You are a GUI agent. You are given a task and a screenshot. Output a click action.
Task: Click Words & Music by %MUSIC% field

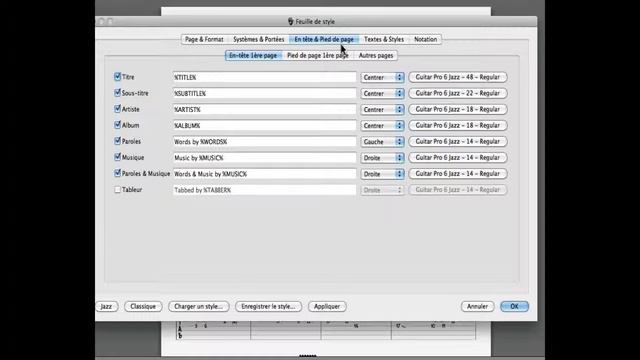click(x=264, y=174)
